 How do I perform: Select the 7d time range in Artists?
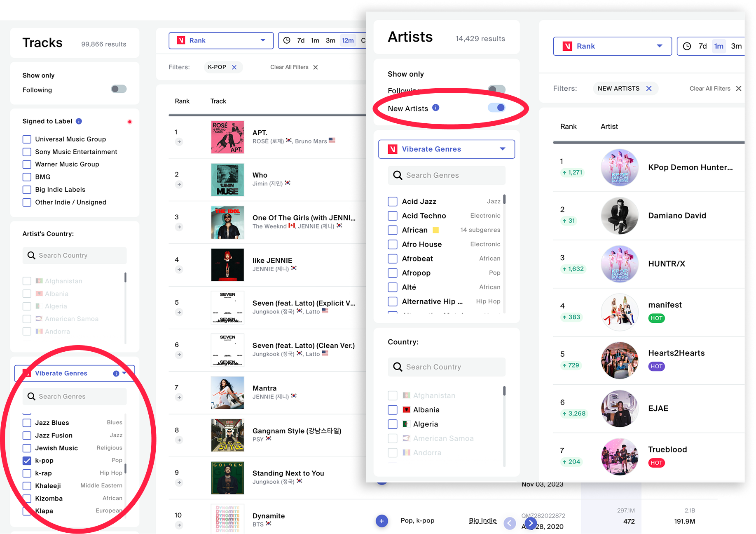702,46
